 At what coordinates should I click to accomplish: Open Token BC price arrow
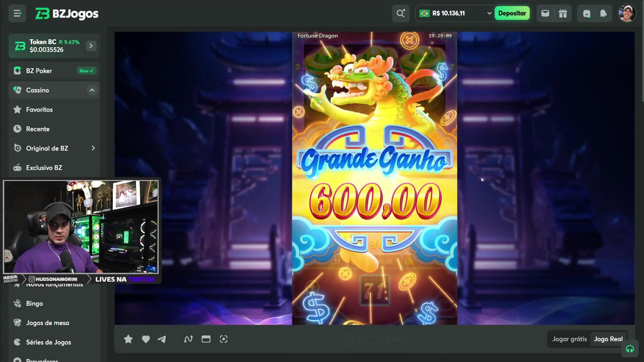91,46
